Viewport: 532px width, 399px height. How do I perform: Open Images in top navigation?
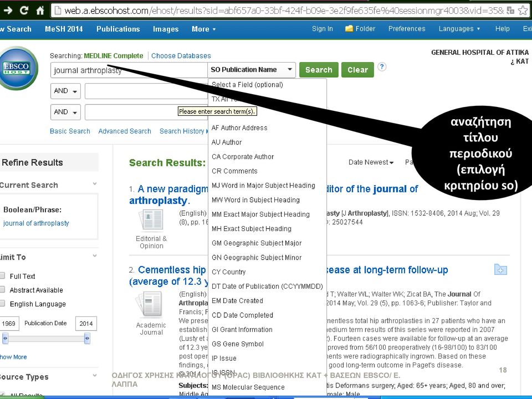pyautogui.click(x=166, y=29)
